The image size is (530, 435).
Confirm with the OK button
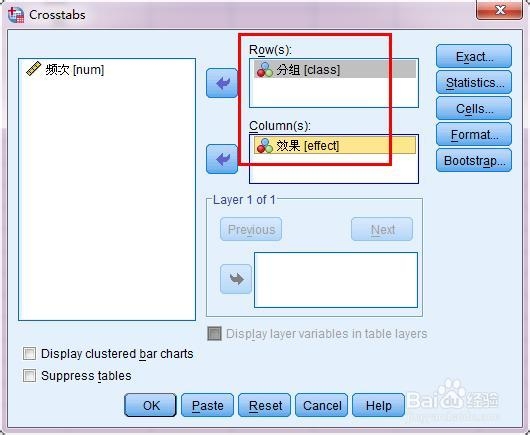(150, 405)
